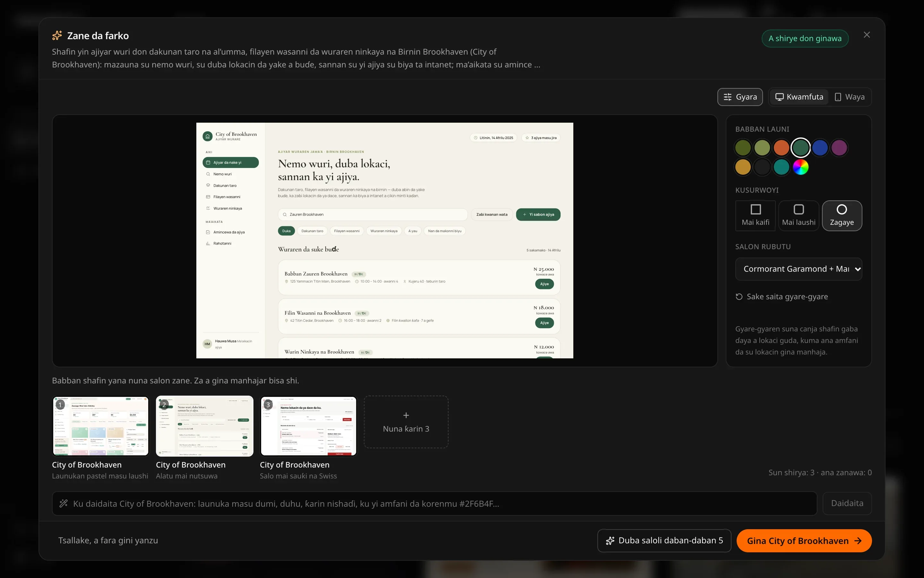Pick the orange color swatch
Viewport: 924px width, 578px height.
coord(781,148)
